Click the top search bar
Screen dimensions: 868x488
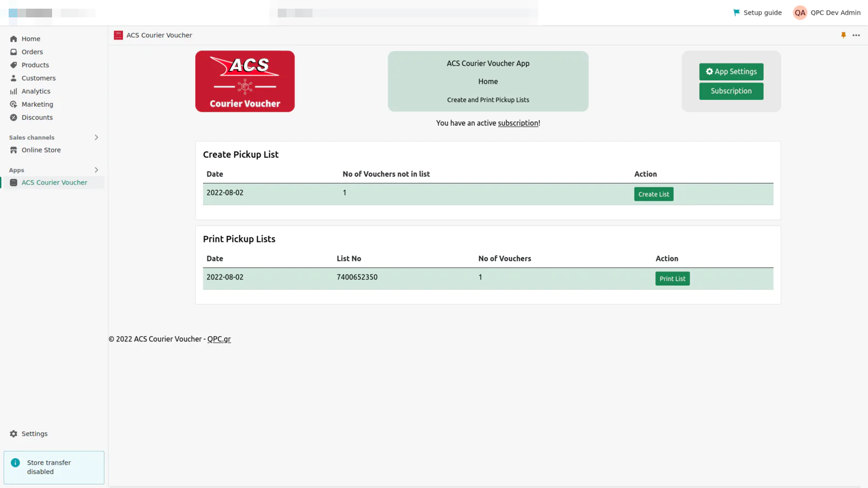pyautogui.click(x=404, y=12)
